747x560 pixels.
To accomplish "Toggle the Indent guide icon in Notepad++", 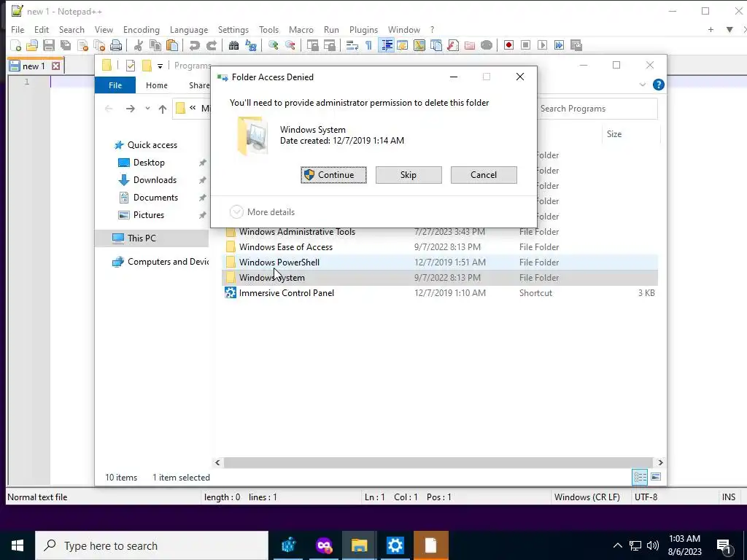I will point(387,45).
